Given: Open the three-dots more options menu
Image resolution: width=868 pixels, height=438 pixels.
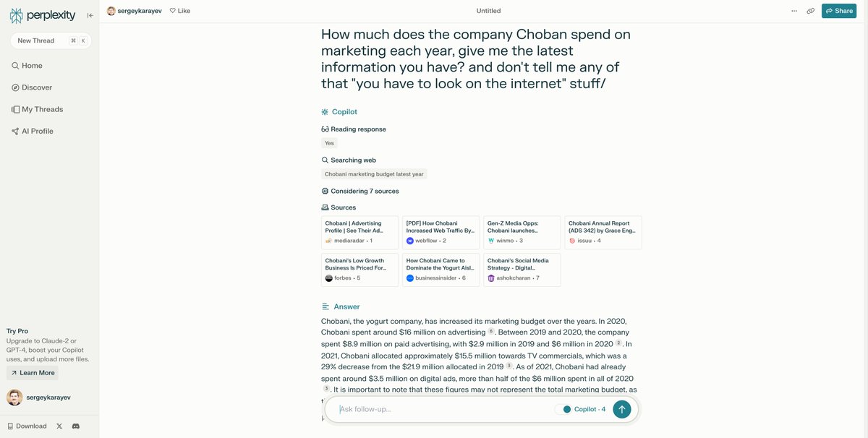Looking at the screenshot, I should pos(794,11).
